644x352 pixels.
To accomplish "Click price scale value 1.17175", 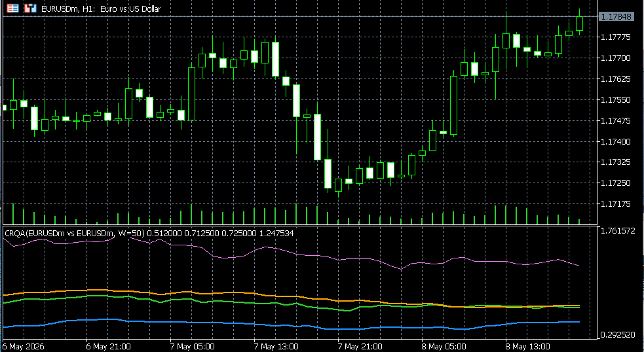I will tap(616, 204).
